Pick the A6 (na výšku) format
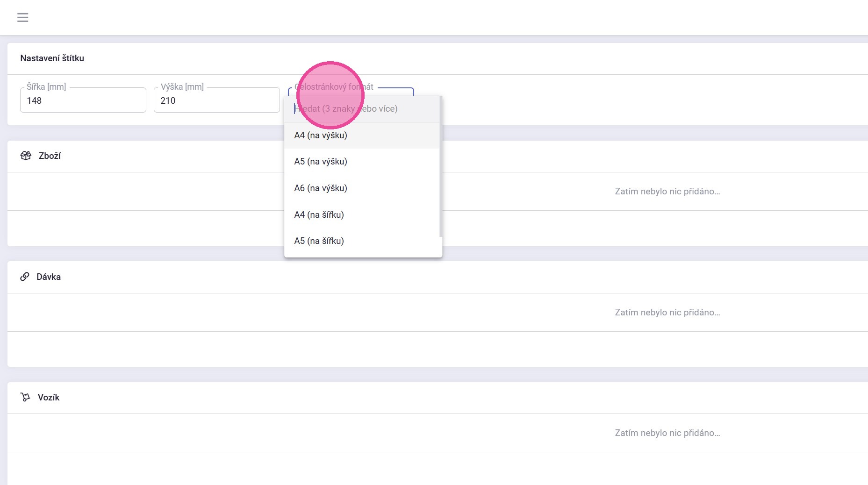 (321, 188)
